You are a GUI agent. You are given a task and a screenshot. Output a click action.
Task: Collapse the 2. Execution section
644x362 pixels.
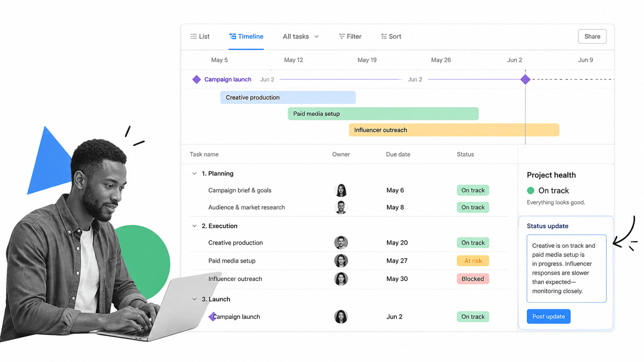(195, 226)
